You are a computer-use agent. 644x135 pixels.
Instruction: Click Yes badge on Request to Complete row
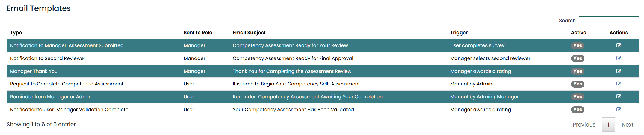click(x=578, y=84)
